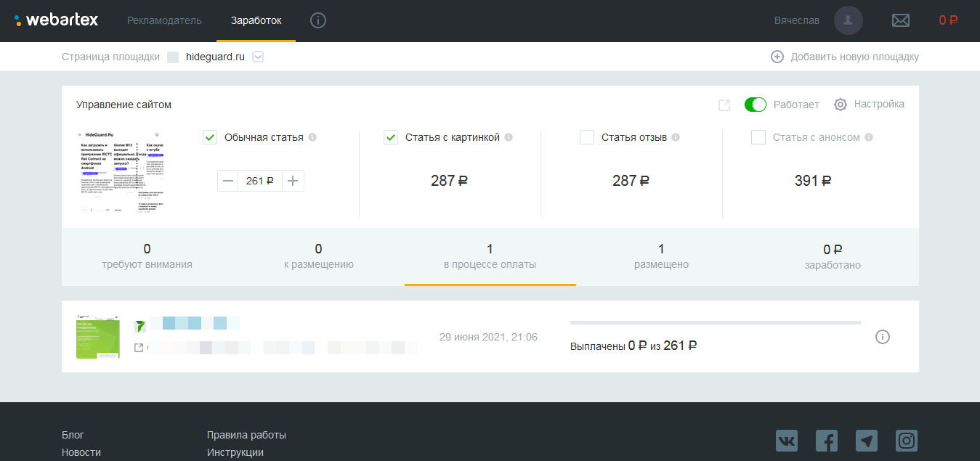Click the order payment progress bar

716,322
